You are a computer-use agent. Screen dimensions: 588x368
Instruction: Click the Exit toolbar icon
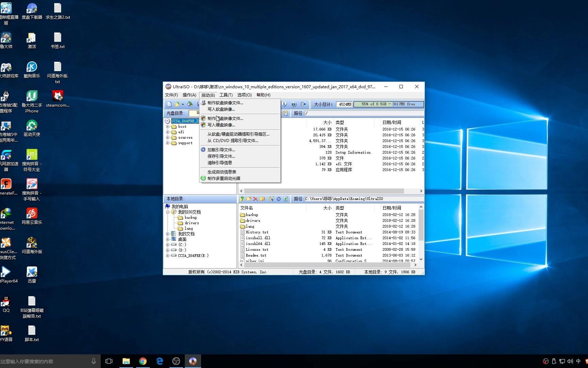coord(303,104)
